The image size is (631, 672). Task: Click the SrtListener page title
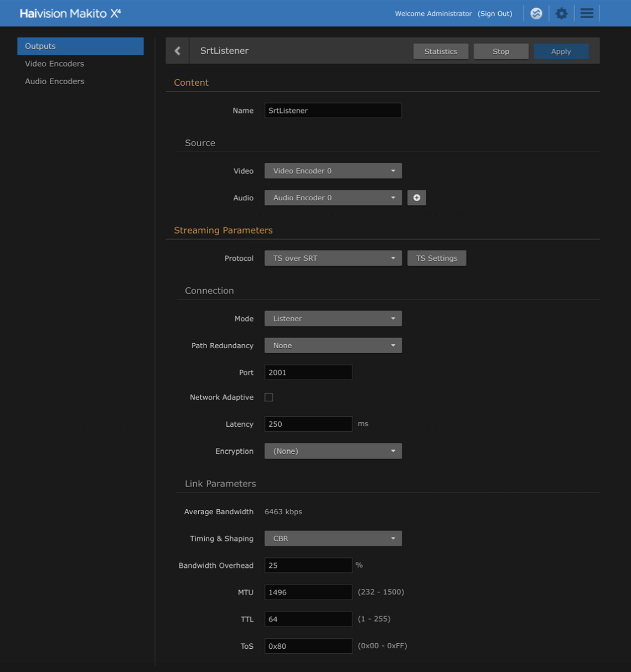pyautogui.click(x=224, y=50)
